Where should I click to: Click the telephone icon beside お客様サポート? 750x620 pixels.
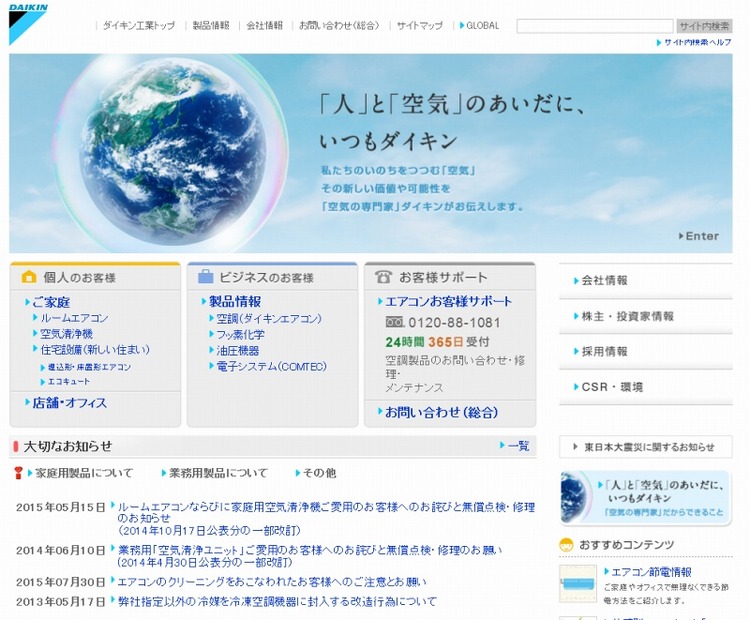pyautogui.click(x=383, y=277)
